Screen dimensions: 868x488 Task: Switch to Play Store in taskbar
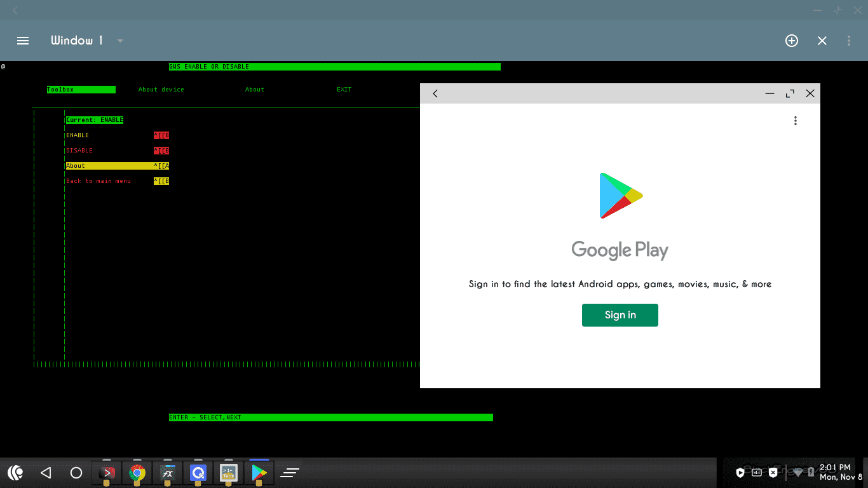point(259,473)
